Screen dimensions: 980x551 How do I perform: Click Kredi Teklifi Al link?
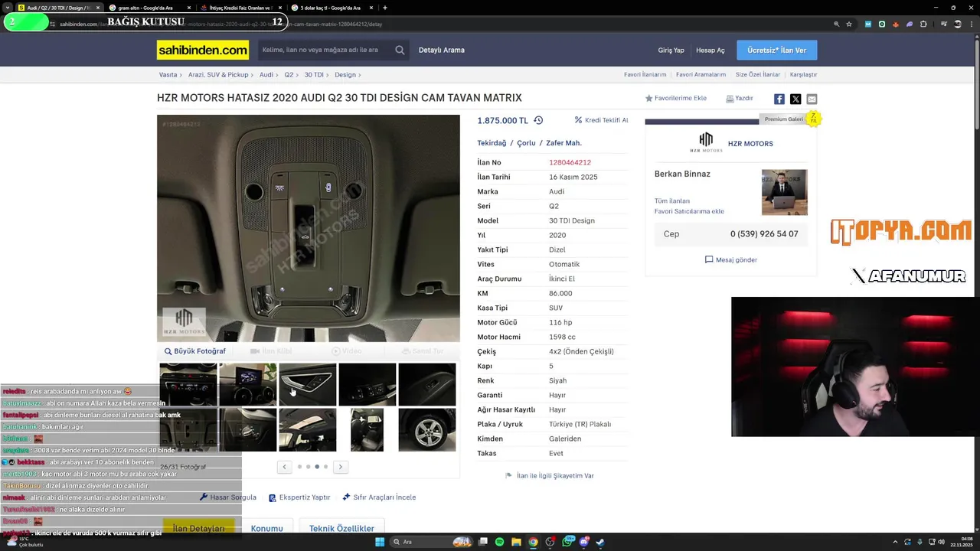(602, 120)
